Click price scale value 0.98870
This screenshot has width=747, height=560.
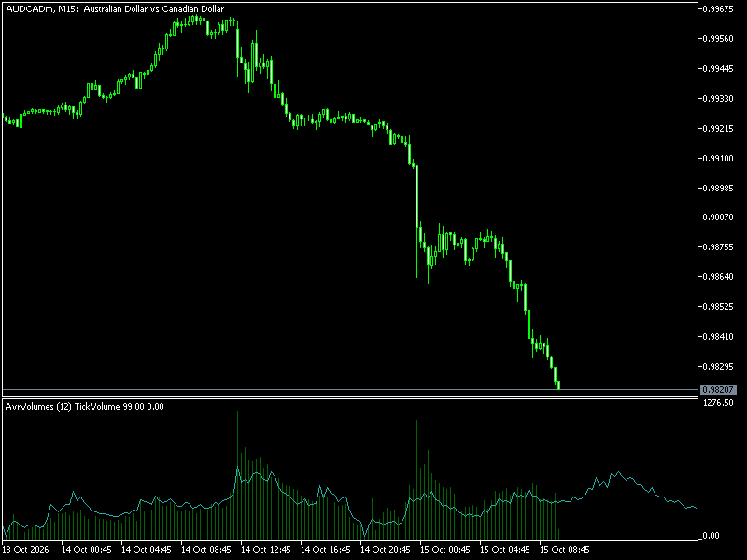coord(718,217)
